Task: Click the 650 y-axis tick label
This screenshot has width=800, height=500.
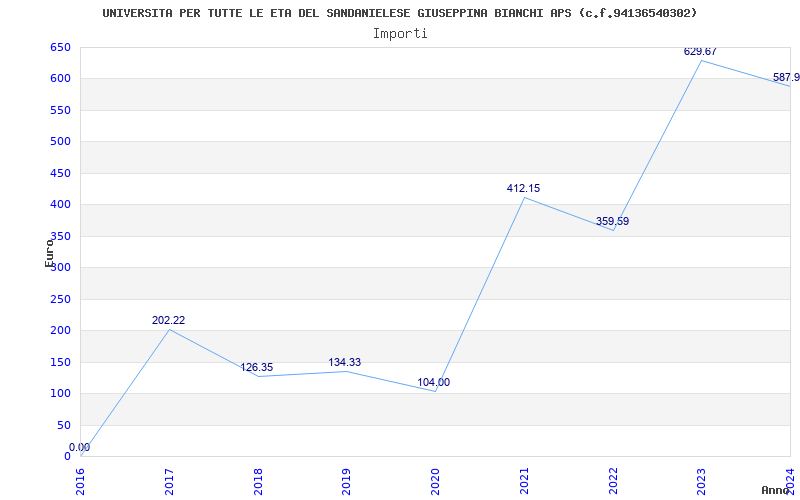Action: coord(60,47)
